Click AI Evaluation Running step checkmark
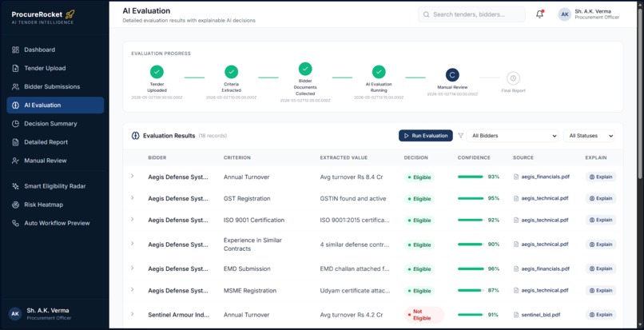This screenshot has height=330, width=644. (379, 72)
